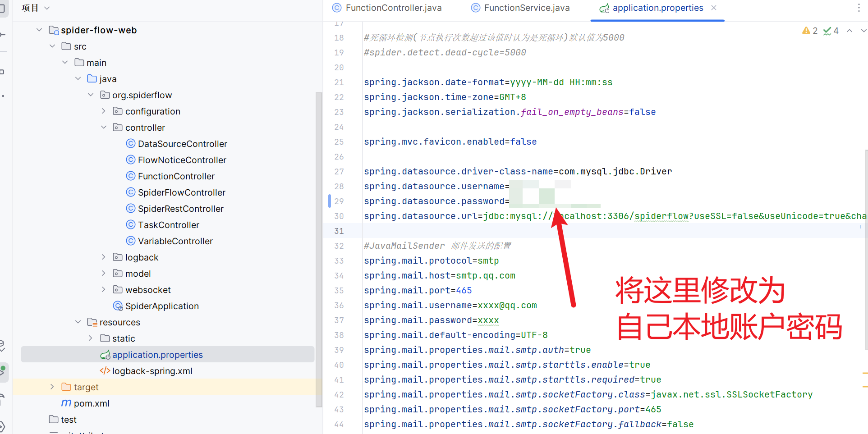This screenshot has width=868, height=434.
Task: Open logback-spring.xml file
Action: pyautogui.click(x=152, y=371)
